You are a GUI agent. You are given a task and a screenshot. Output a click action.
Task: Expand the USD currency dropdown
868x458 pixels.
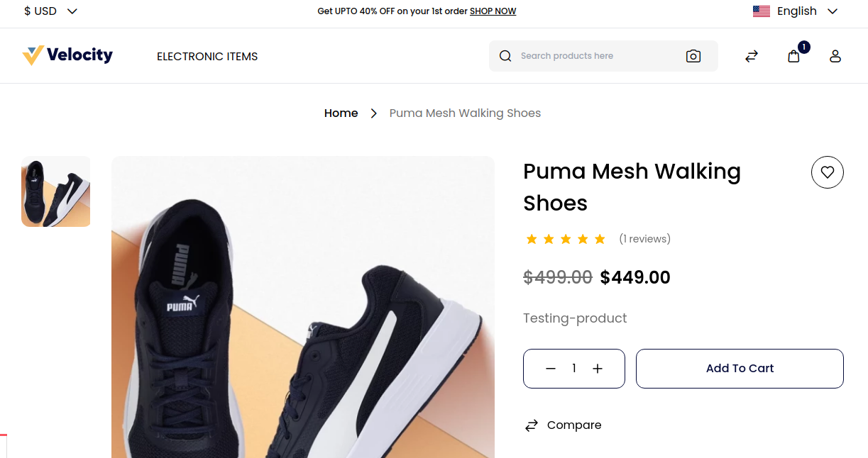coord(51,11)
